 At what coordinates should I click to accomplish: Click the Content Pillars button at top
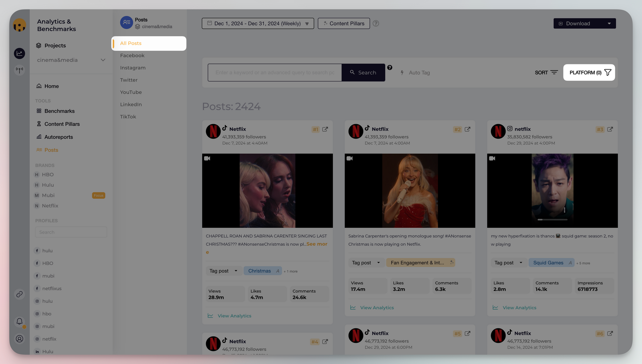tap(344, 23)
